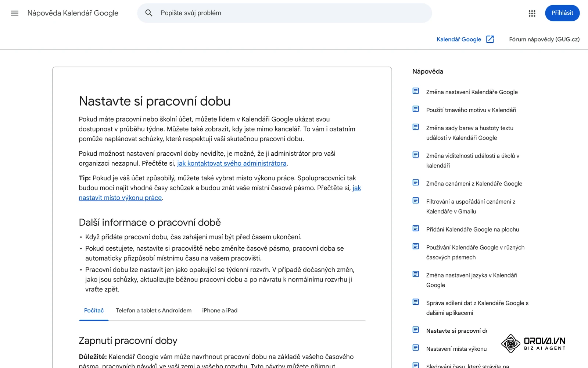Open article Změna nastavení jazyka v Kalendáři
Image resolution: width=588 pixels, height=368 pixels.
pyautogui.click(x=472, y=280)
